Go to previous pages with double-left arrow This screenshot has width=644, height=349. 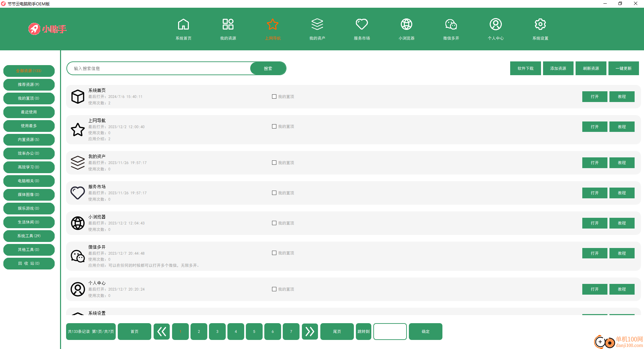coord(162,332)
